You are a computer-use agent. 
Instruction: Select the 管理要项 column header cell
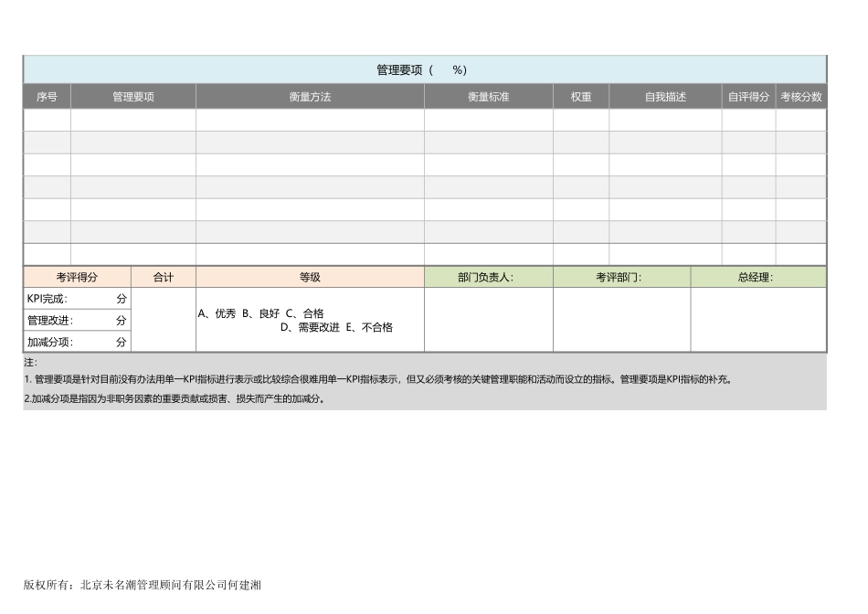point(133,97)
